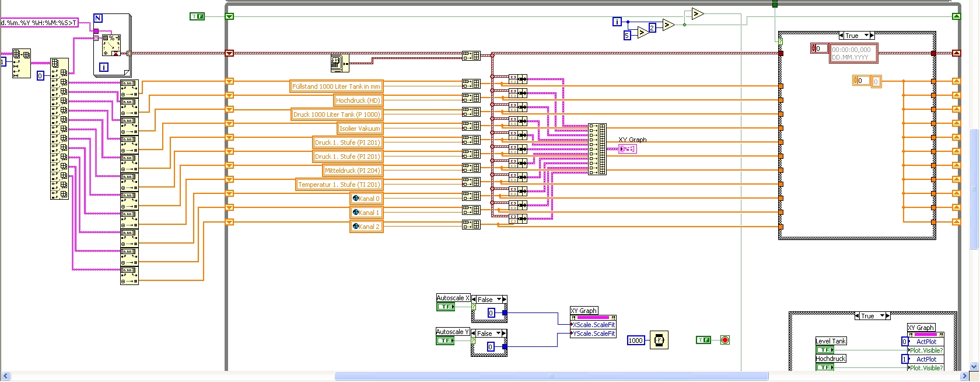The width and height of the screenshot is (980, 382).
Task: Click the Build Array node feeding XY Graph
Action: coord(597,149)
